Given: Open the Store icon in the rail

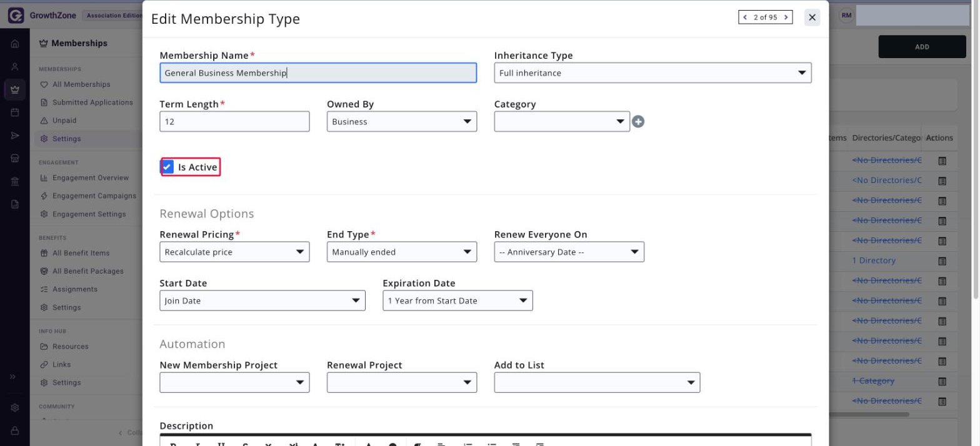Looking at the screenshot, I should 15,159.
